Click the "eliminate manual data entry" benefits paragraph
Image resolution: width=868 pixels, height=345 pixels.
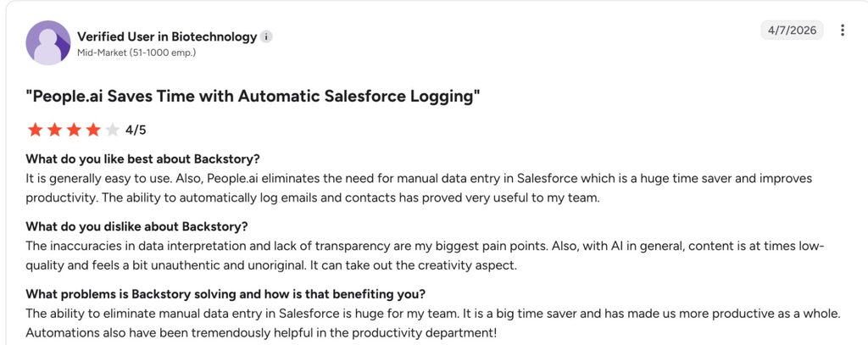coord(433,314)
